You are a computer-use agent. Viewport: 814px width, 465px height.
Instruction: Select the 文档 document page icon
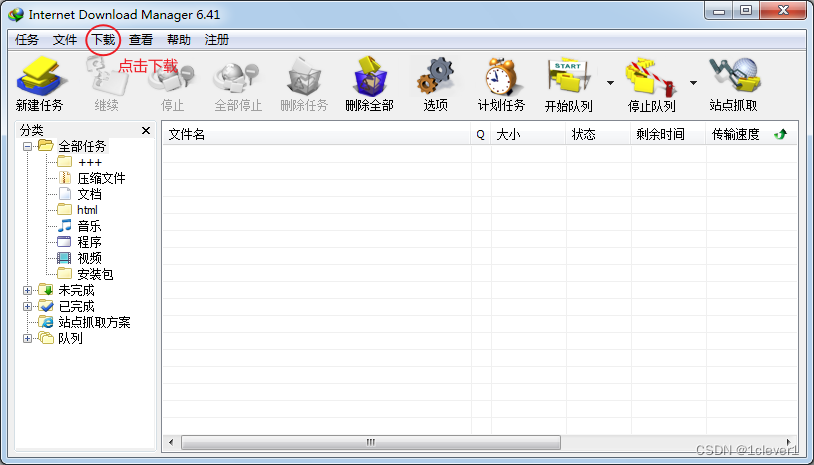(64, 194)
